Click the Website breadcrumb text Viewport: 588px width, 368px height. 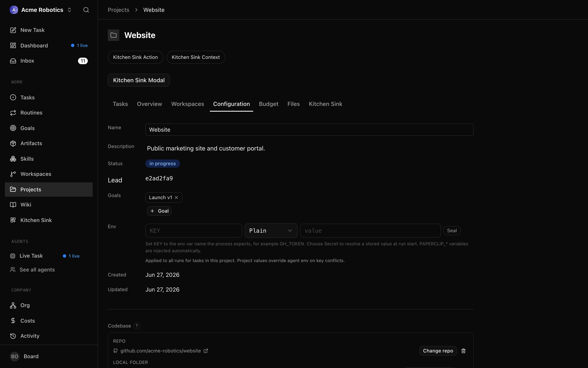(x=154, y=10)
